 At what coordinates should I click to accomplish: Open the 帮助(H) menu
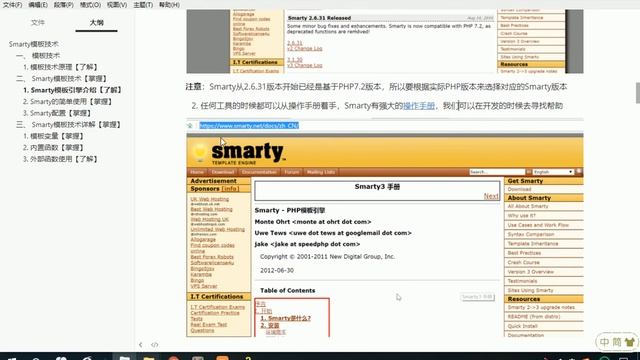[x=169, y=5]
